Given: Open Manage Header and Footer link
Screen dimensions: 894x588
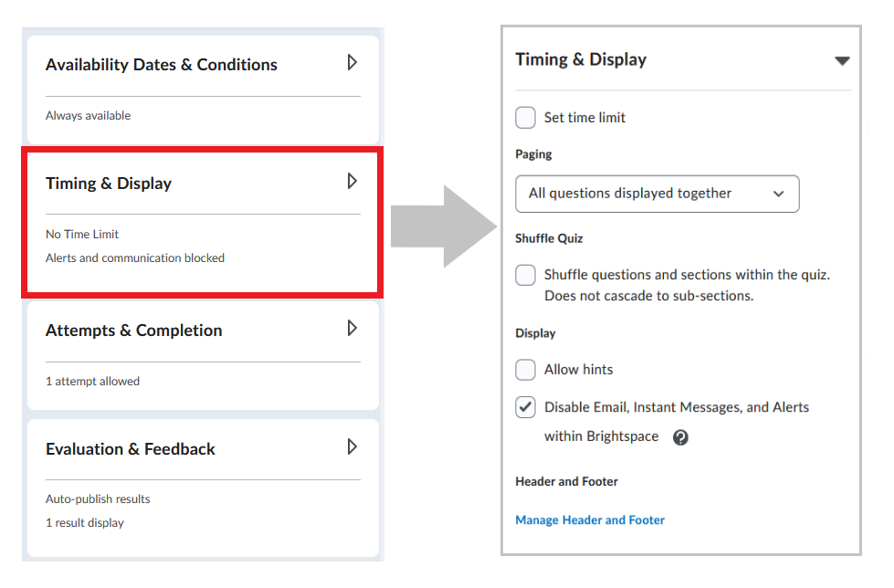Looking at the screenshot, I should tap(590, 520).
